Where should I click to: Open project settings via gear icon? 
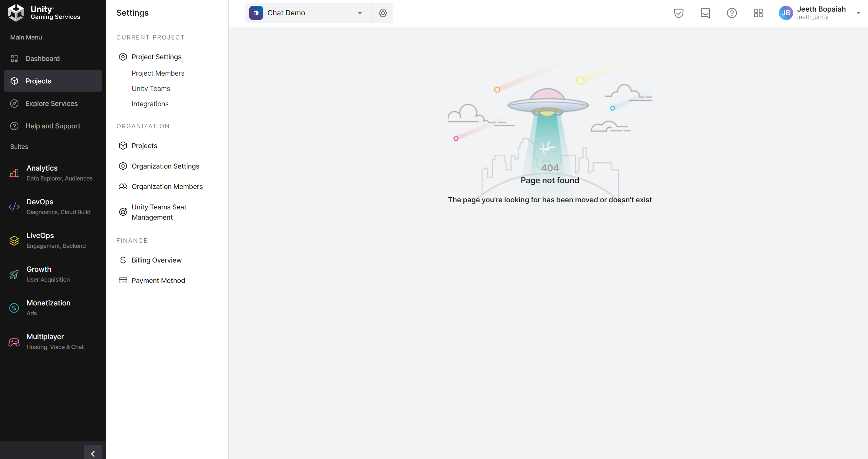383,13
